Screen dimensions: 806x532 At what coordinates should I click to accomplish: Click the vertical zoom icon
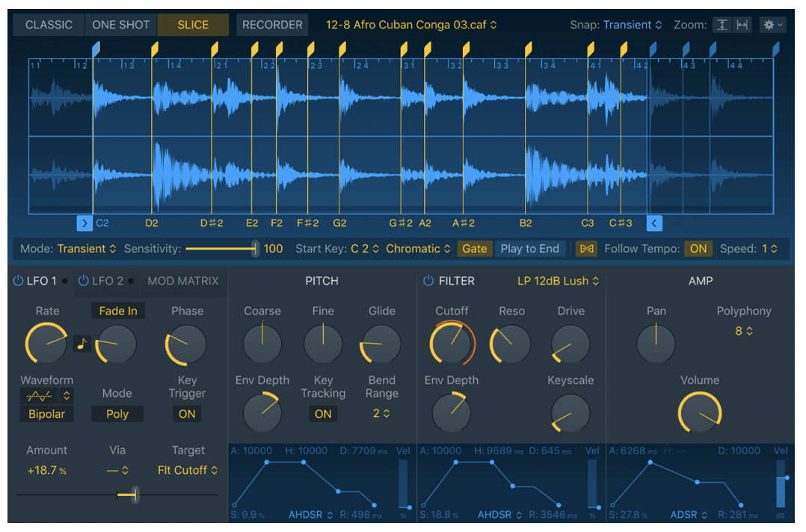point(722,25)
